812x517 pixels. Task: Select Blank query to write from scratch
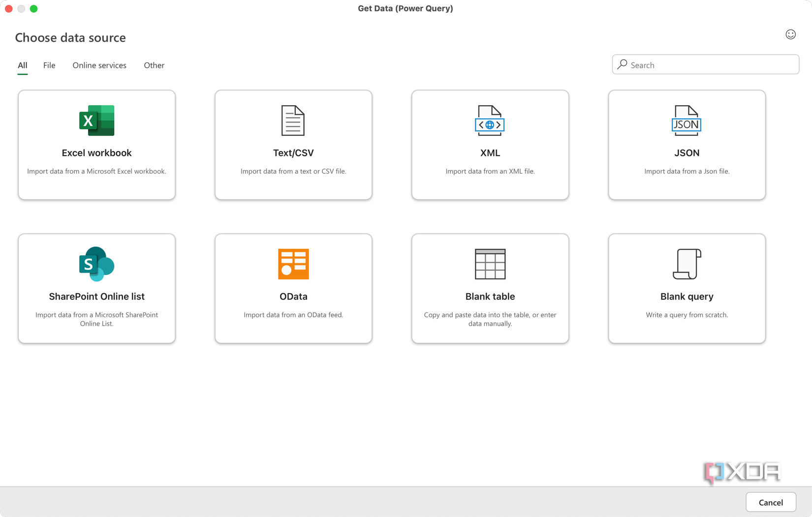click(x=687, y=289)
